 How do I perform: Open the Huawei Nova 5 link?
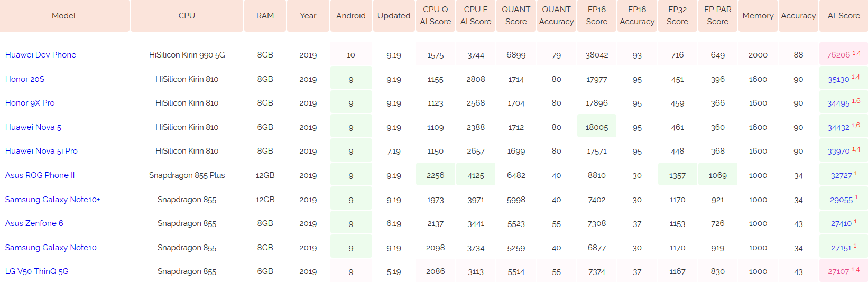tap(33, 127)
